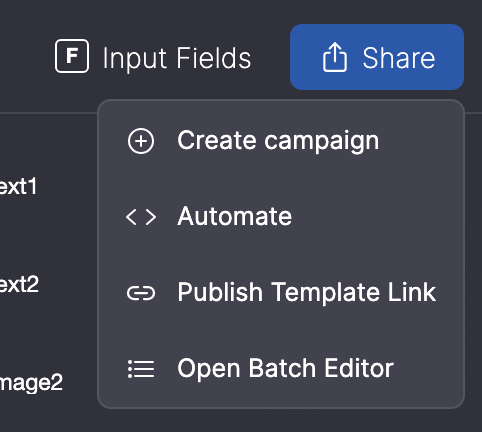Viewport: 482px width, 432px height.
Task: Open the Input Fields panel
Action: pos(153,57)
